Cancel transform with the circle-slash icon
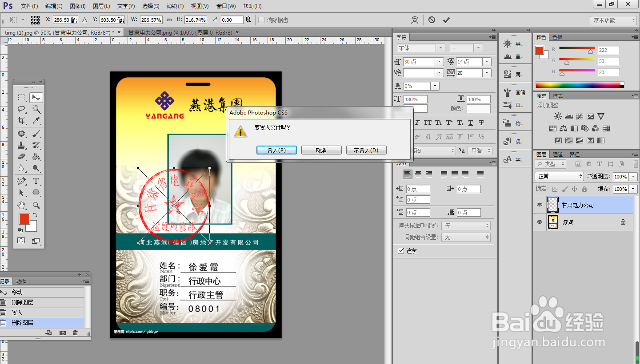The image size is (640, 364). (x=432, y=20)
